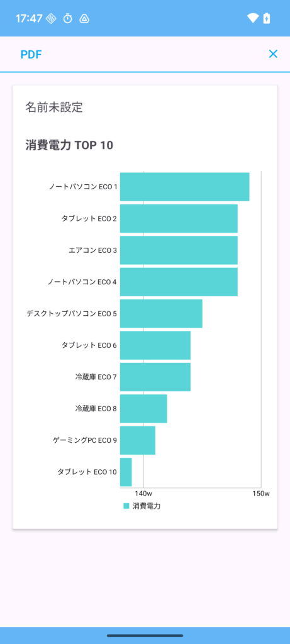This screenshot has width=290, height=644.
Task: Tap the タブレット ECO 10 bar
Action: (x=126, y=472)
